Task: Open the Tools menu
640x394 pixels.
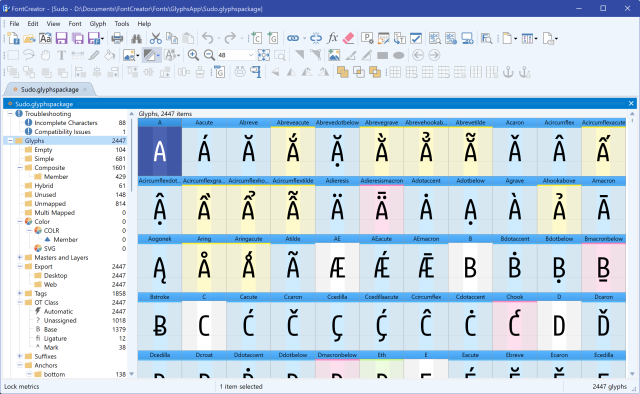Action: [122, 24]
